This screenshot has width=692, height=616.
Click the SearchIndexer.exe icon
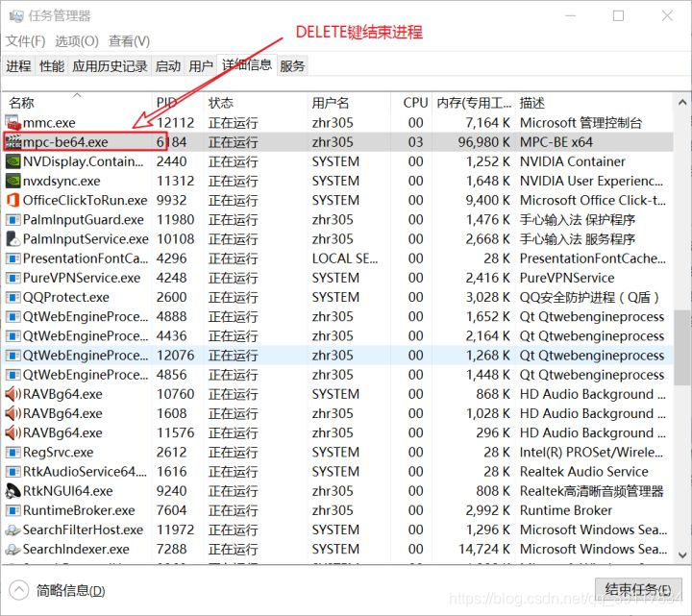tap(12, 550)
